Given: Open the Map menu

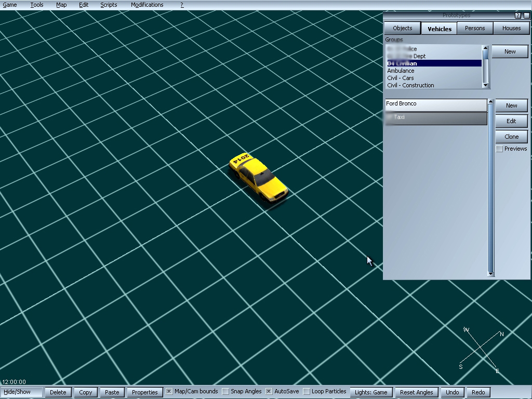Looking at the screenshot, I should click(x=61, y=5).
